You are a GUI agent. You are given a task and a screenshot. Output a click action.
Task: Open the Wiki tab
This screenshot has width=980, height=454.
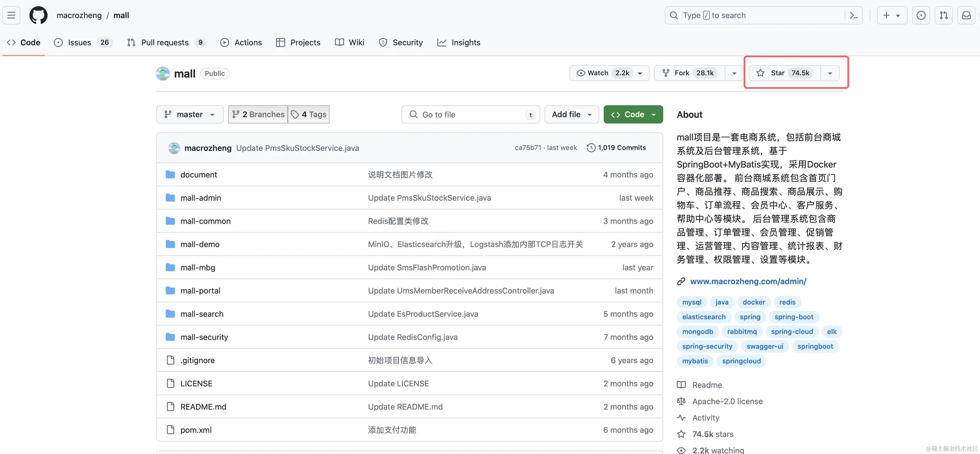pyautogui.click(x=350, y=42)
